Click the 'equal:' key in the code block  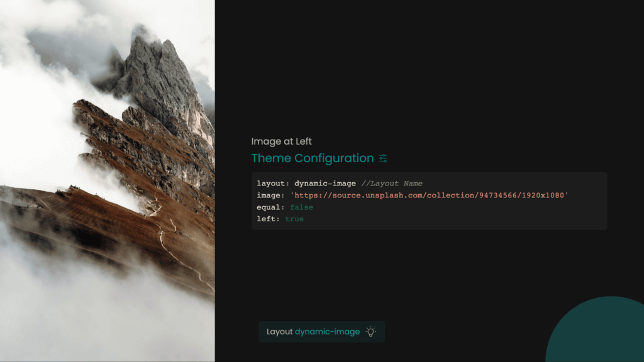click(x=270, y=207)
